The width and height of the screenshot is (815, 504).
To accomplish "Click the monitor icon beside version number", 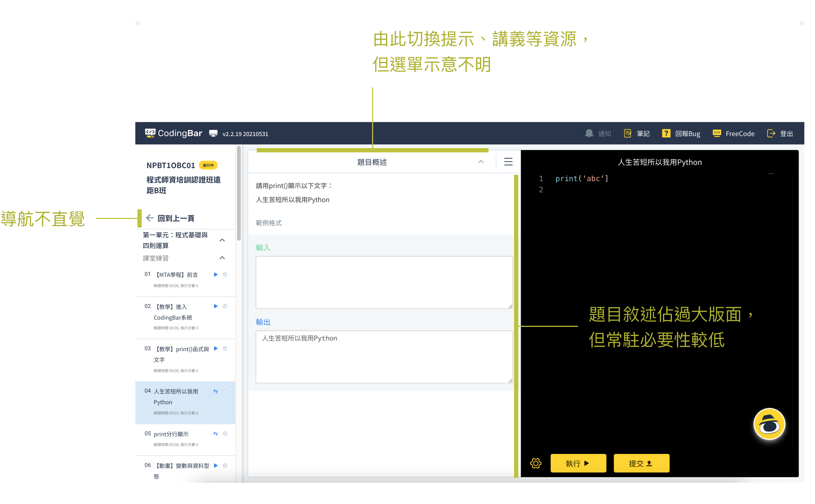I will pos(213,133).
